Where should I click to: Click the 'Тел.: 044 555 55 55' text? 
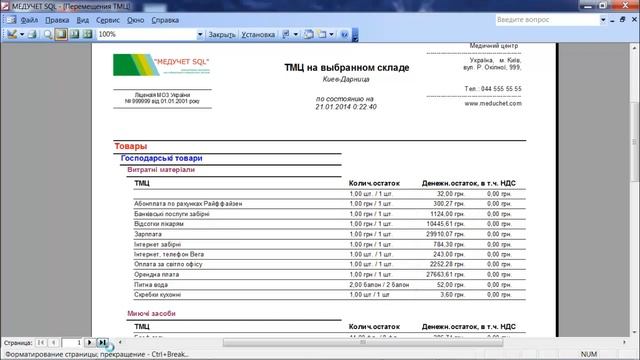[493, 89]
